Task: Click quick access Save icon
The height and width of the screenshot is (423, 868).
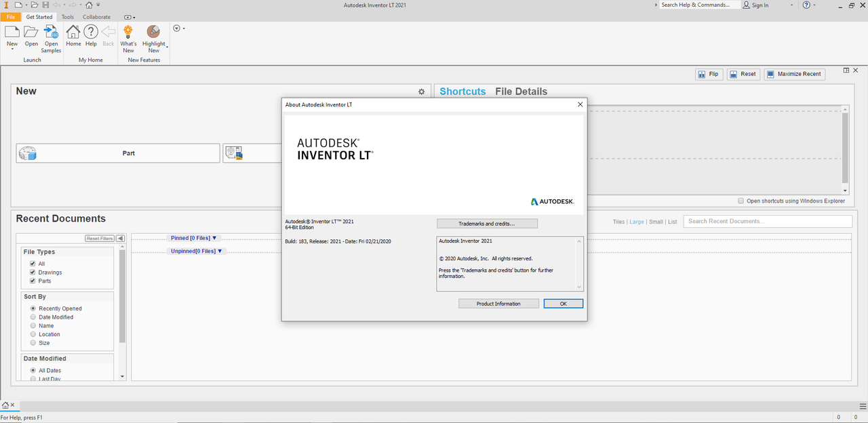Action: point(45,5)
